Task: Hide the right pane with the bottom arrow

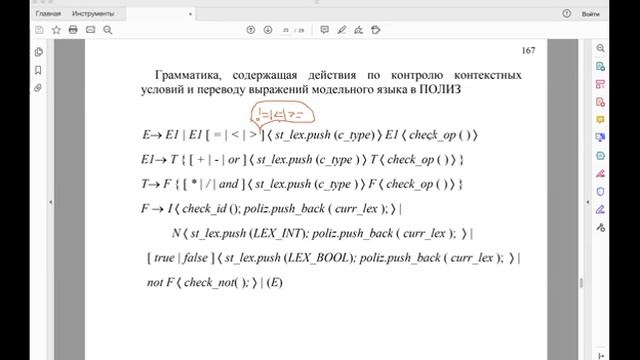Action: coord(601,356)
